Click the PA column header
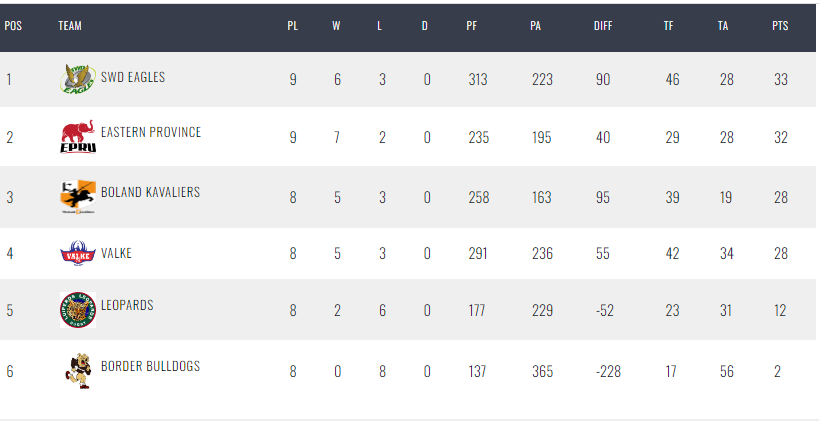 click(535, 26)
